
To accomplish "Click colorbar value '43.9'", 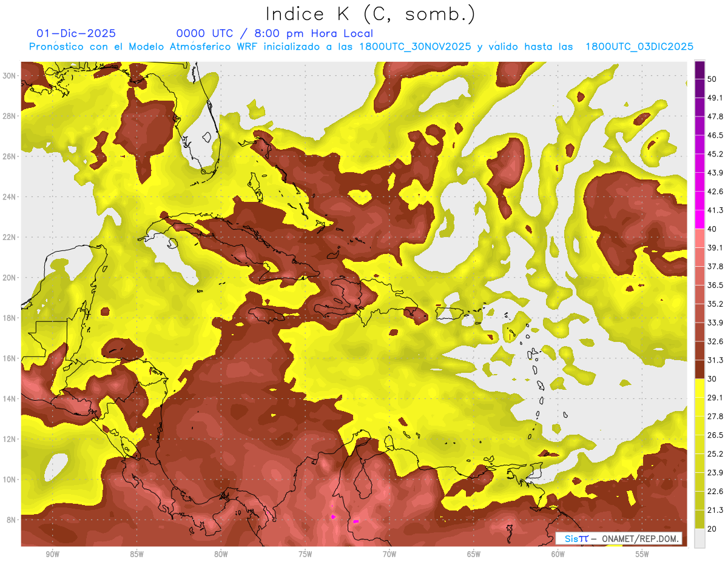I will click(x=715, y=173).
